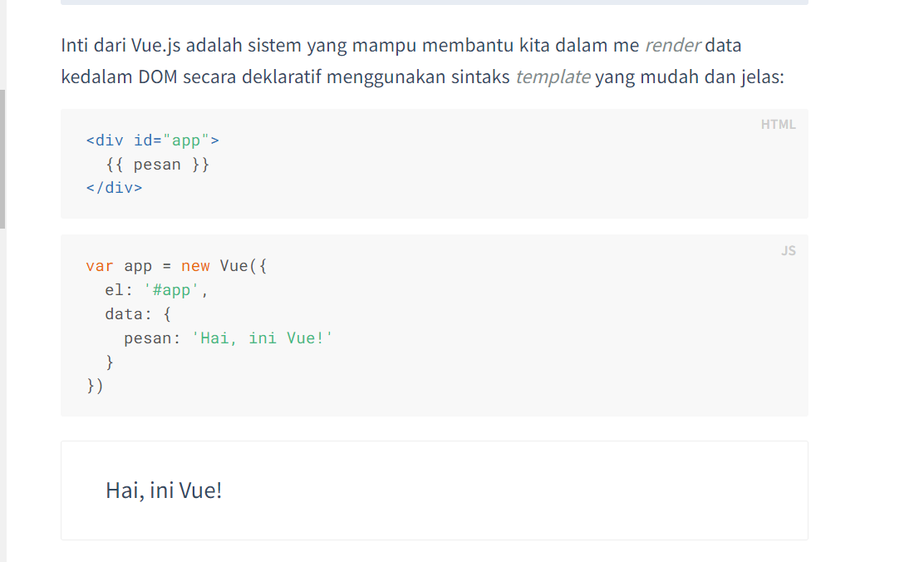Click the rendered "Hai, ini Vue!" output text
Viewport: 924px width, 562px height.
click(164, 491)
